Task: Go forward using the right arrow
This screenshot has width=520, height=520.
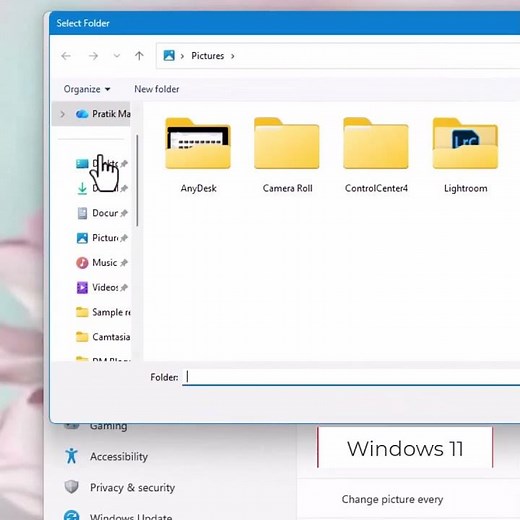Action: 93,56
